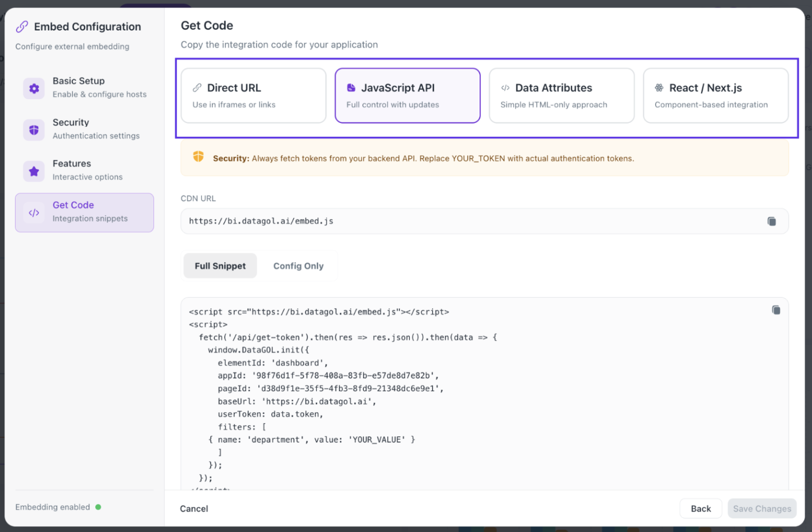
Task: Choose the JavaScript API integration option
Action: click(408, 96)
